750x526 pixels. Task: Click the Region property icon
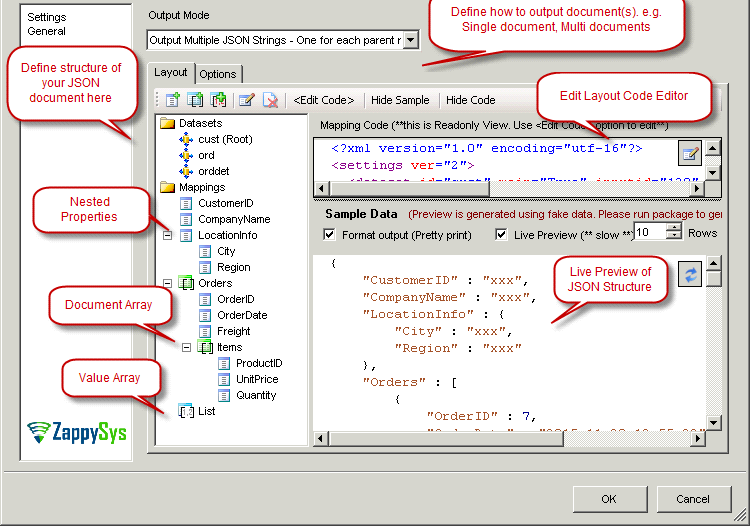click(x=205, y=267)
